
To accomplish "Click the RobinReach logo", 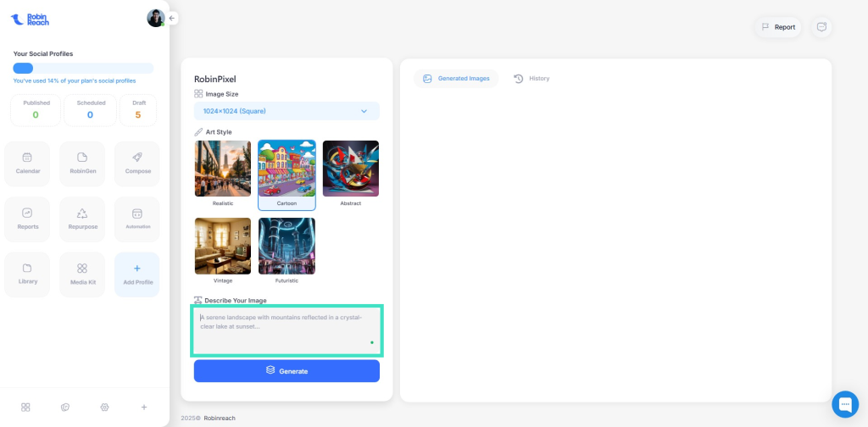I will point(30,19).
